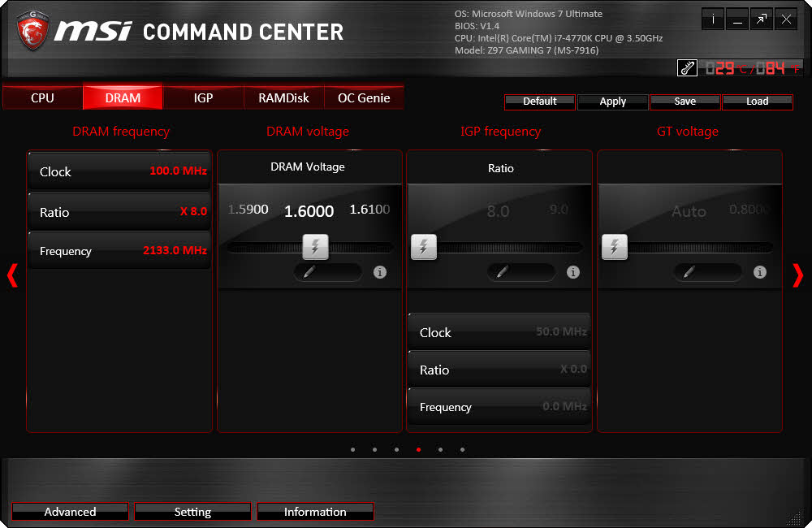
Task: Show info for GT voltage
Action: 760,272
